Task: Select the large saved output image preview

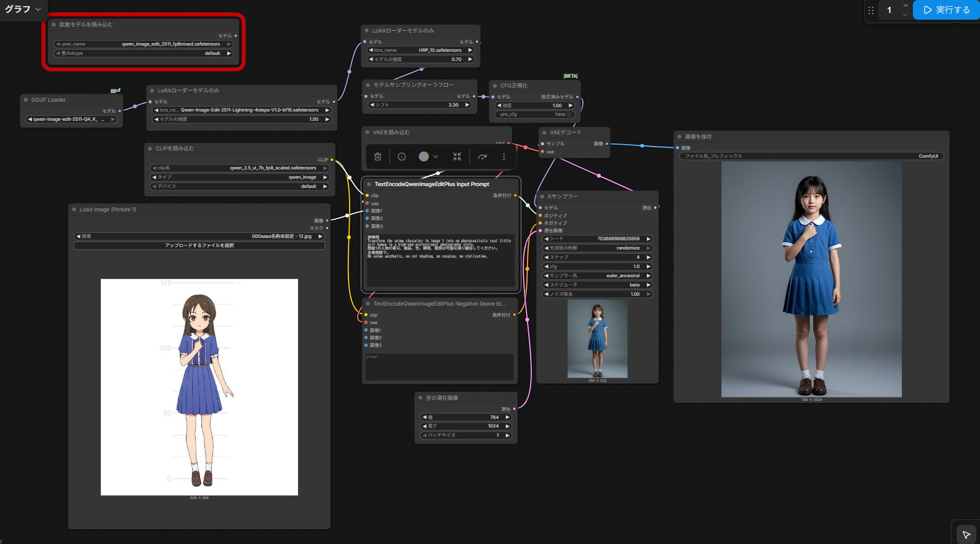Action: point(811,280)
